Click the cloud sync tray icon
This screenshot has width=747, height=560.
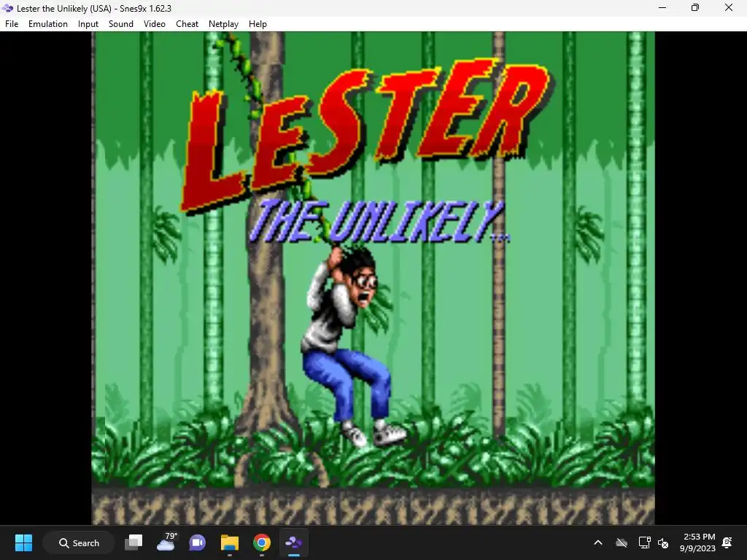click(622, 542)
